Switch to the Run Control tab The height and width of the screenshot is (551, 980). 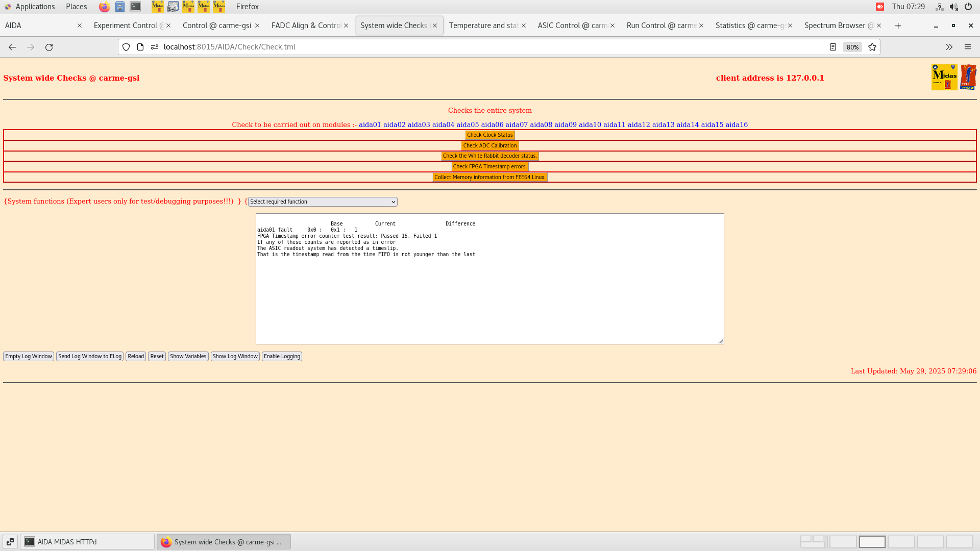pos(660,25)
